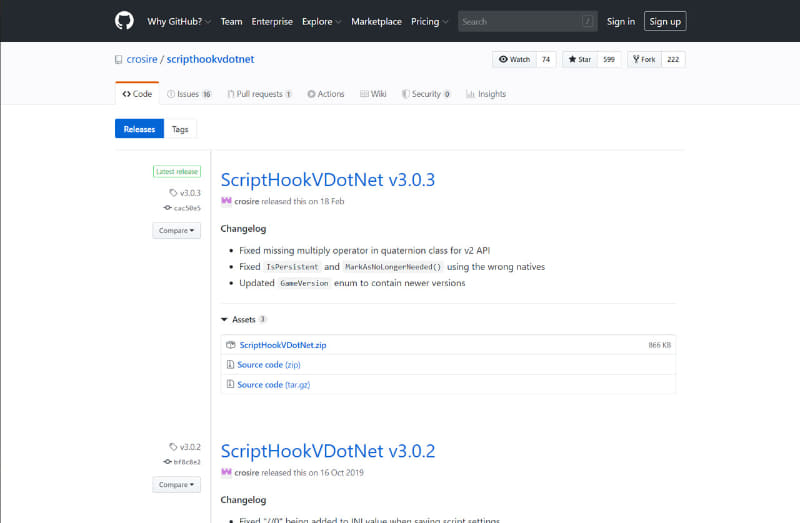
Task: Click the file icon beside Source code (tar.gz)
Action: pyautogui.click(x=230, y=384)
